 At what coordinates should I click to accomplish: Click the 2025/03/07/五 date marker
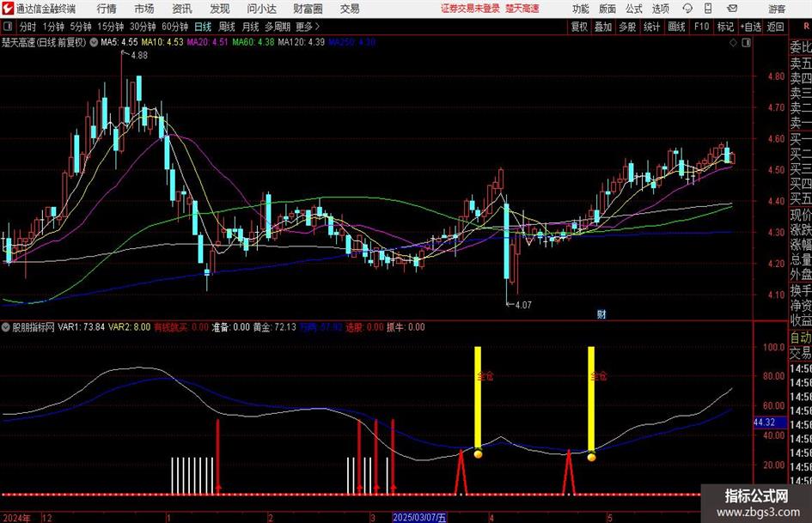pyautogui.click(x=419, y=517)
